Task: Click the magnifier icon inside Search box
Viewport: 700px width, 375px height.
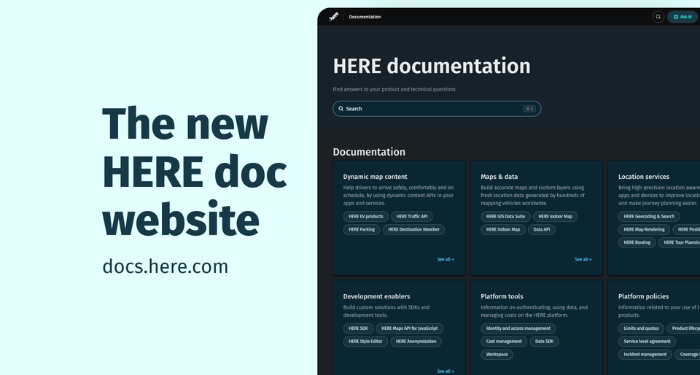Action: coord(341,108)
